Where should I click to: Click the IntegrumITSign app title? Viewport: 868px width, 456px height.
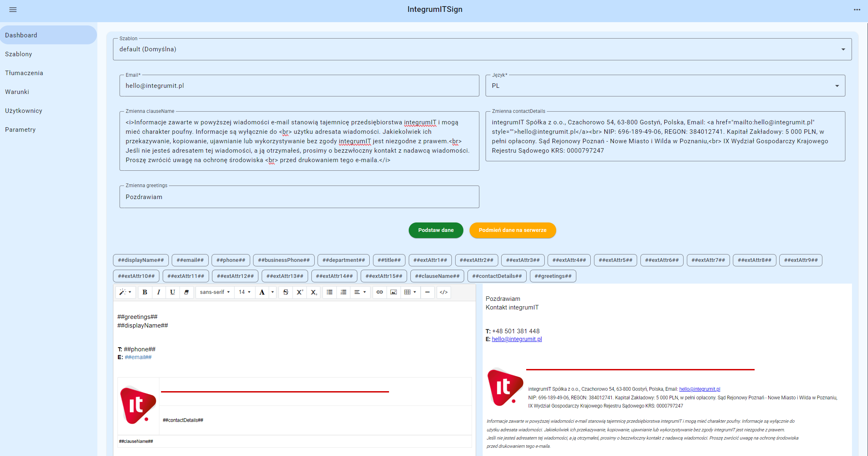point(435,9)
